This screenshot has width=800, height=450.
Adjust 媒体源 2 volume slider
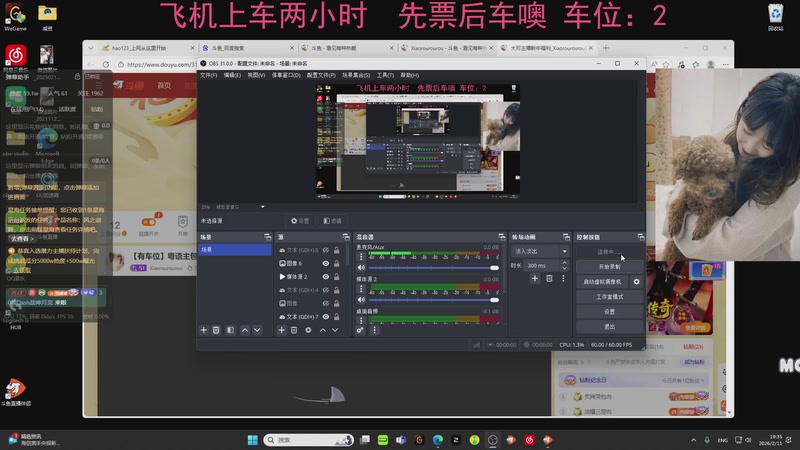[x=433, y=300]
